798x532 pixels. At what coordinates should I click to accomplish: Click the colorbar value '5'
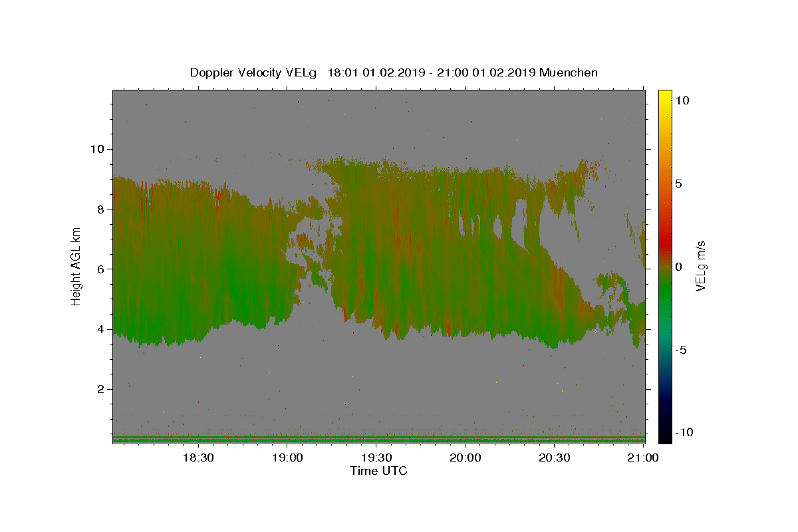click(679, 184)
